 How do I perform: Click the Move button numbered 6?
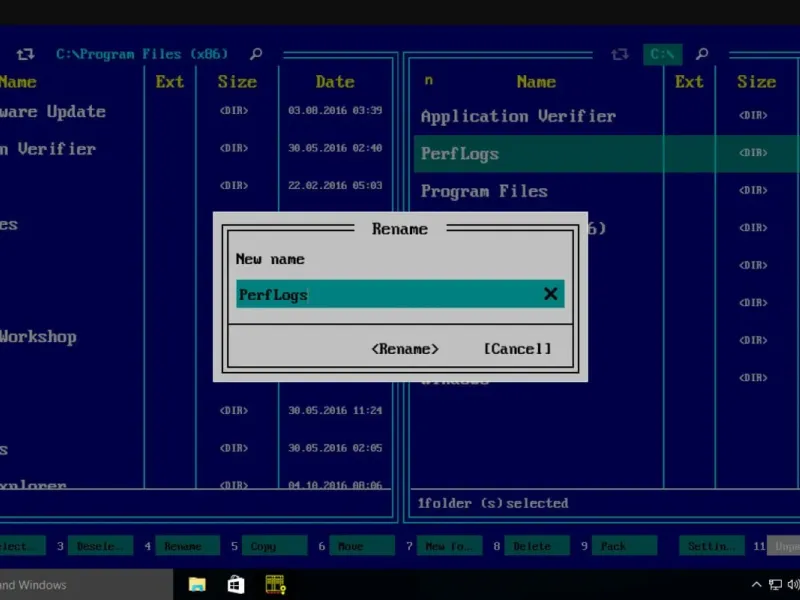click(x=362, y=546)
